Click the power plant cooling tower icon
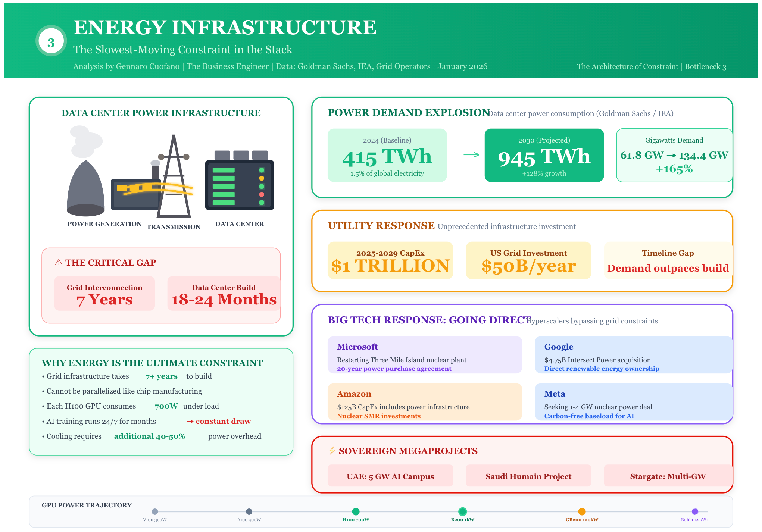762x532 pixels. coord(85,188)
